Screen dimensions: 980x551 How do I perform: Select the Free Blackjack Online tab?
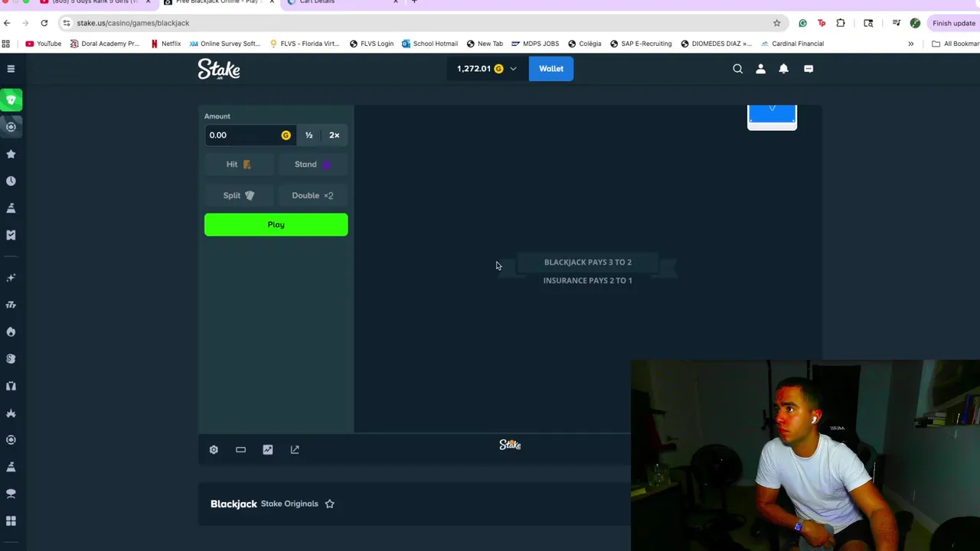click(x=219, y=2)
